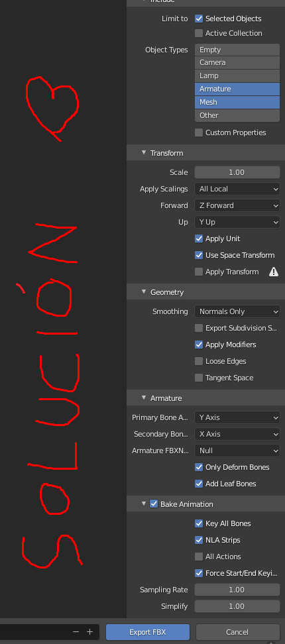
Task: Enable the Custom Properties checkbox
Action: tap(199, 133)
